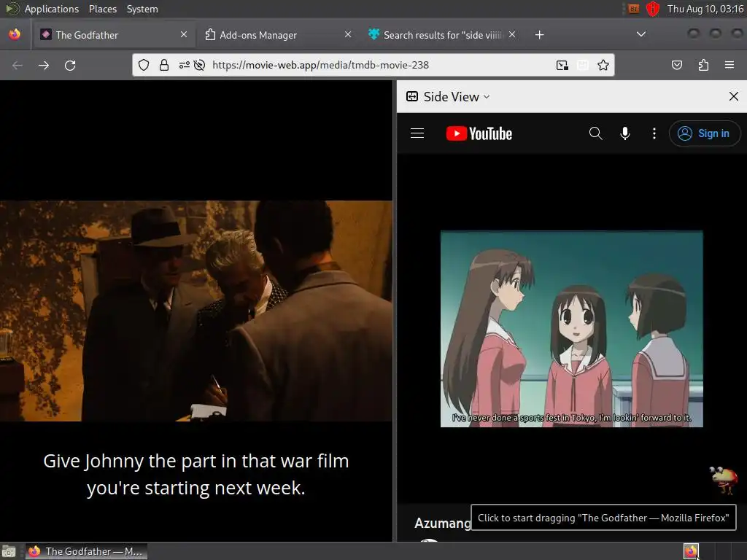Click The Godfather video frame

(196, 311)
